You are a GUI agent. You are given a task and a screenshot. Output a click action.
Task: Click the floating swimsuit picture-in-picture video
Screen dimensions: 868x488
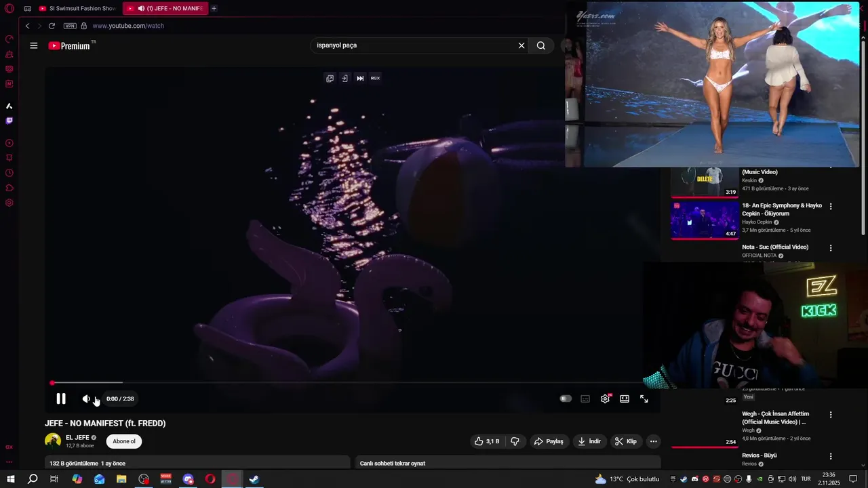coord(712,84)
